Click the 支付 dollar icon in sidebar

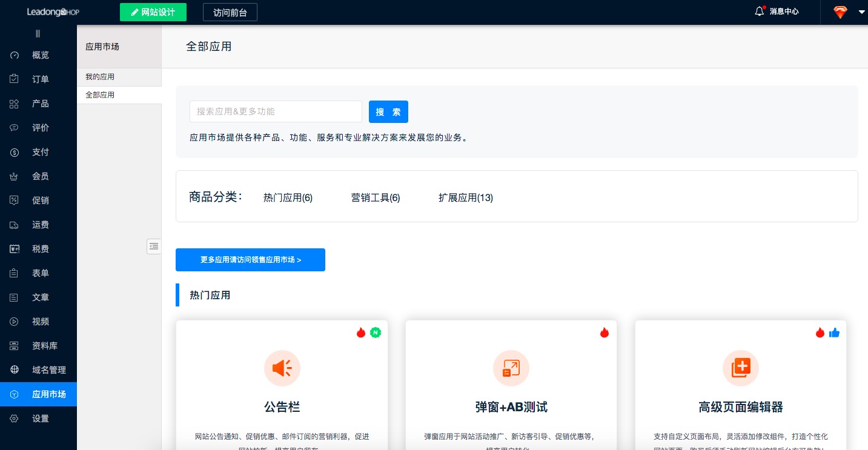(15, 152)
